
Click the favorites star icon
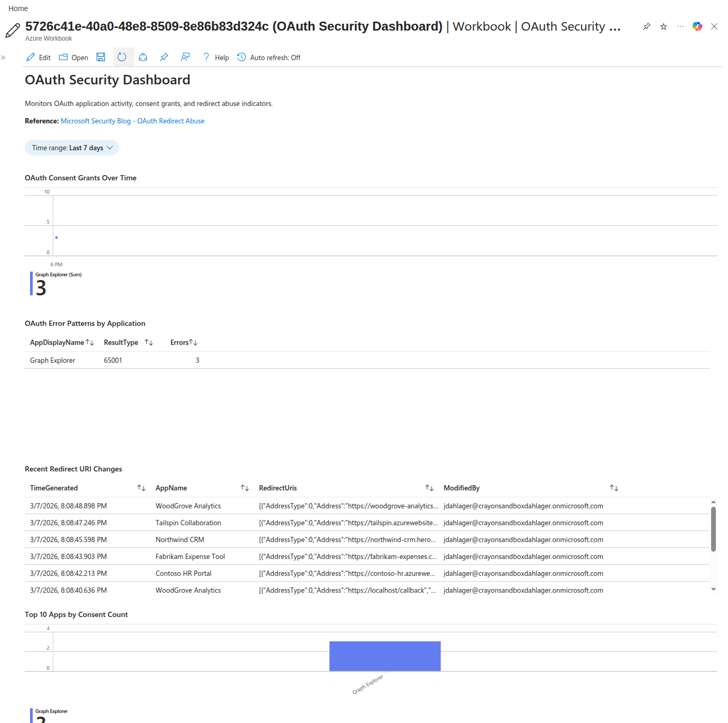(663, 26)
